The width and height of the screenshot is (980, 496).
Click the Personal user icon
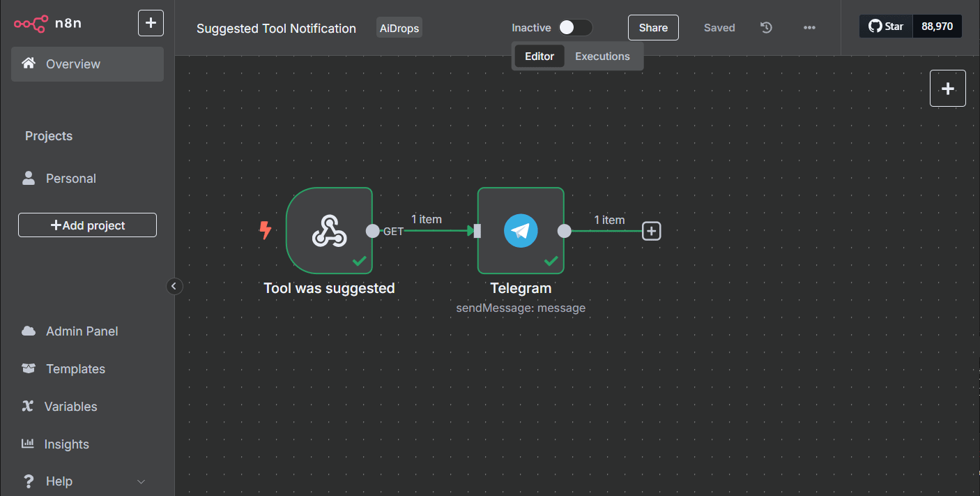(29, 178)
